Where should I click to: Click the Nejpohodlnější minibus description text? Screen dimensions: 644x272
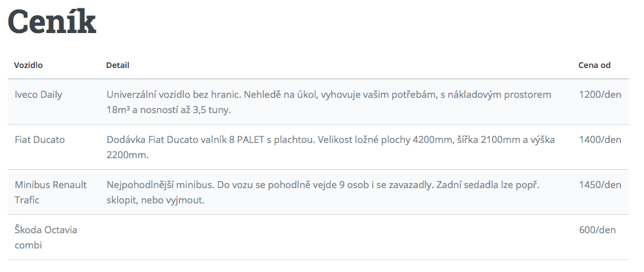[323, 193]
